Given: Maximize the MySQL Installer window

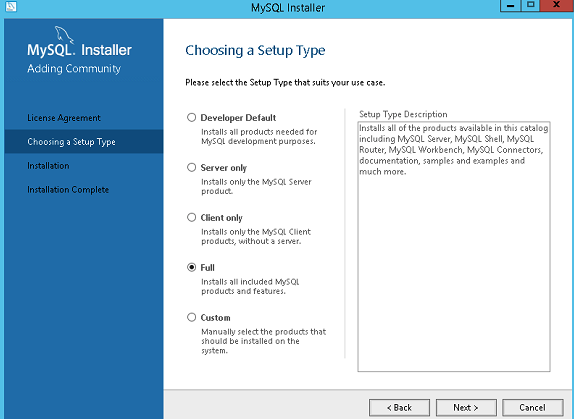Looking at the screenshot, I should [530, 5].
